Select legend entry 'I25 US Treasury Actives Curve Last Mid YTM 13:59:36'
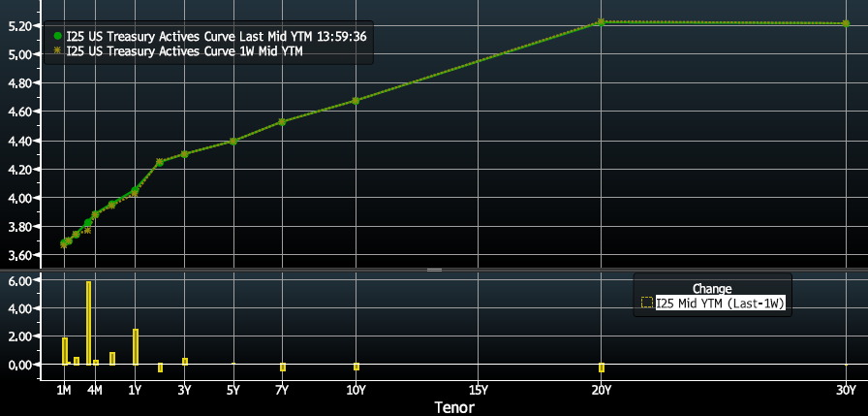Image resolution: width=868 pixels, height=416 pixels. 216,36
